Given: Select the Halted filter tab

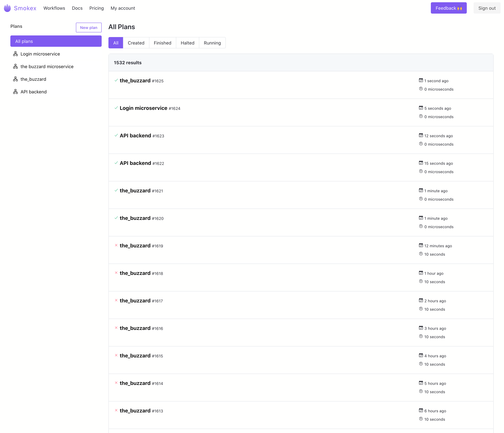Looking at the screenshot, I should [x=187, y=43].
